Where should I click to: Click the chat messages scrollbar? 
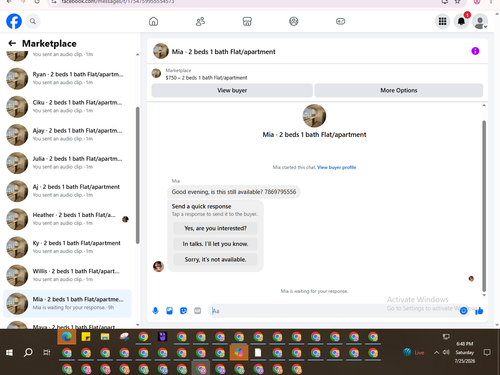(x=484, y=206)
